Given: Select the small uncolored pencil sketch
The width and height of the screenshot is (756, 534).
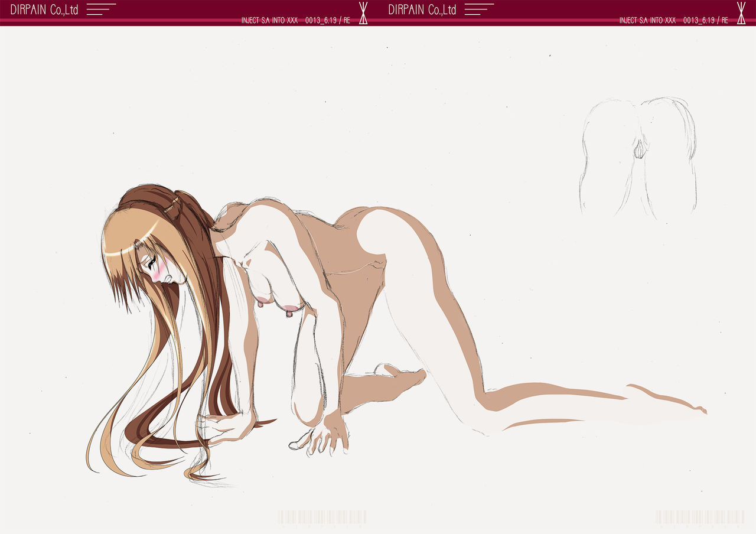Looking at the screenshot, I should coord(638,157).
